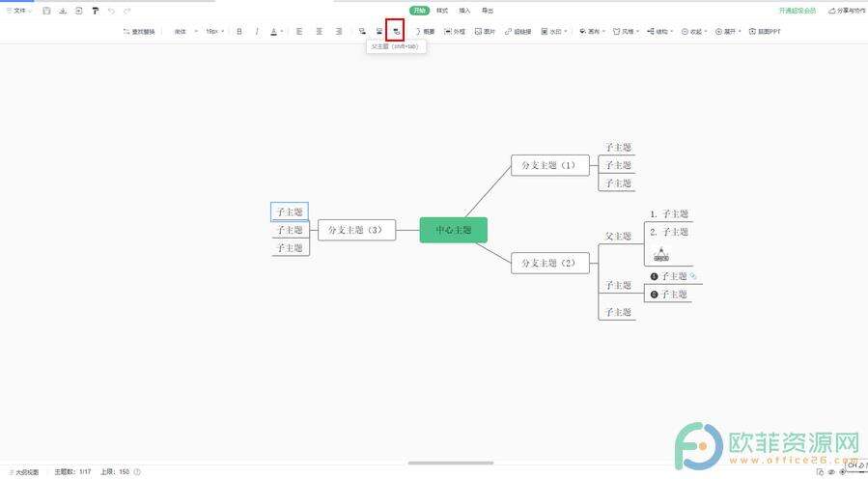Toggle the 大纲视图 outline view
This screenshot has width=868, height=479.
[x=24, y=472]
